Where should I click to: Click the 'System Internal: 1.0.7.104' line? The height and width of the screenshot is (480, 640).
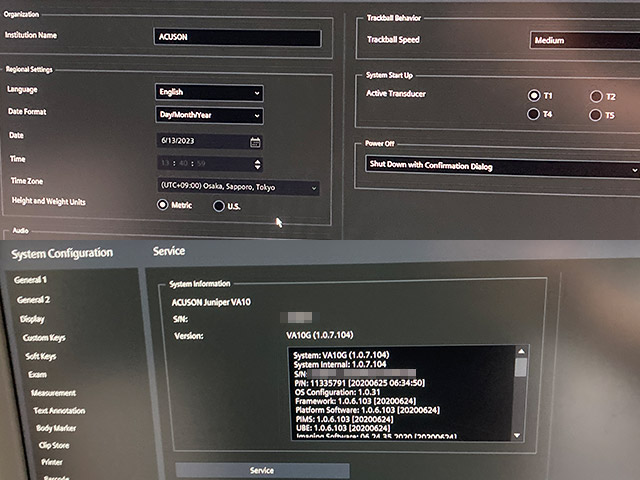(x=340, y=364)
